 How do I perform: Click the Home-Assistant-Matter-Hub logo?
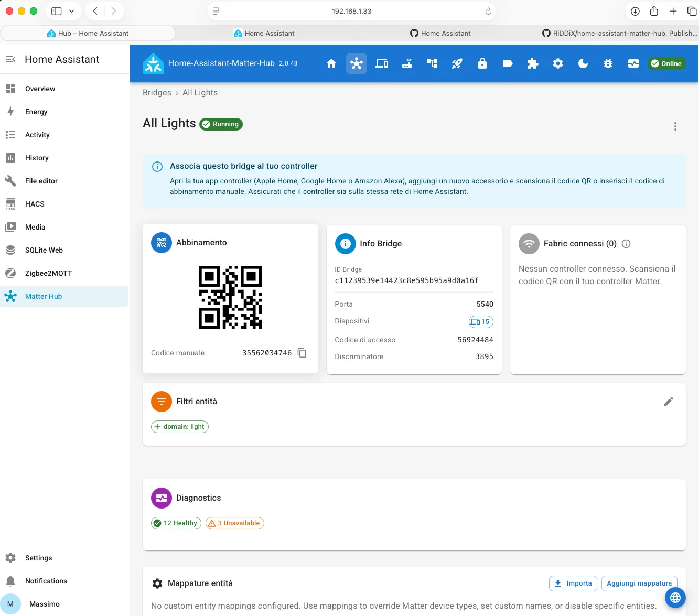(154, 63)
